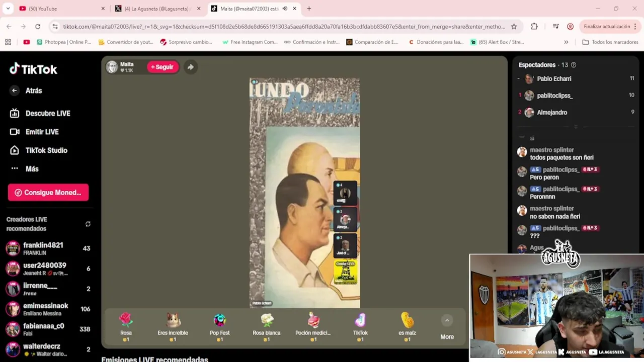Open Almejandro viewer entry
The width and height of the screenshot is (644, 362).
click(x=576, y=113)
